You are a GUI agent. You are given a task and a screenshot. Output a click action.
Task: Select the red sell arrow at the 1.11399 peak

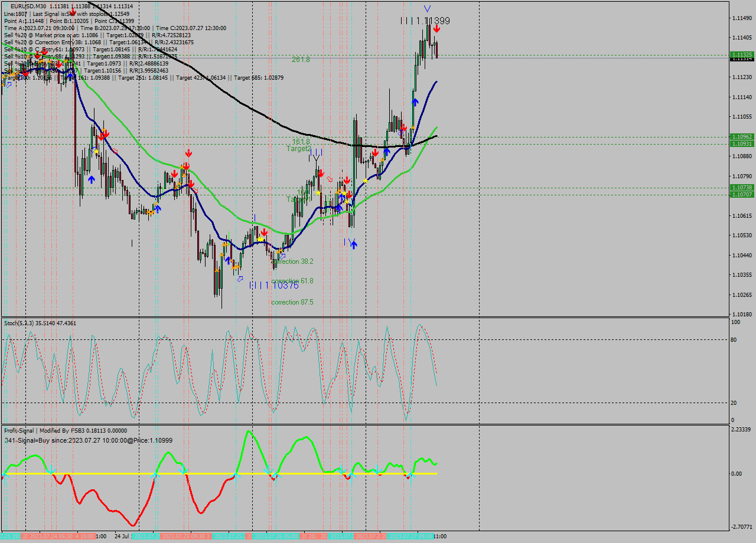(x=437, y=28)
